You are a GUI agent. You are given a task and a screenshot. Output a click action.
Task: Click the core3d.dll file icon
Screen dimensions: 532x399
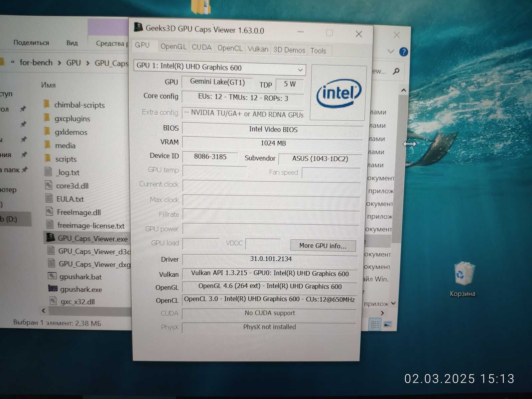[49, 185]
